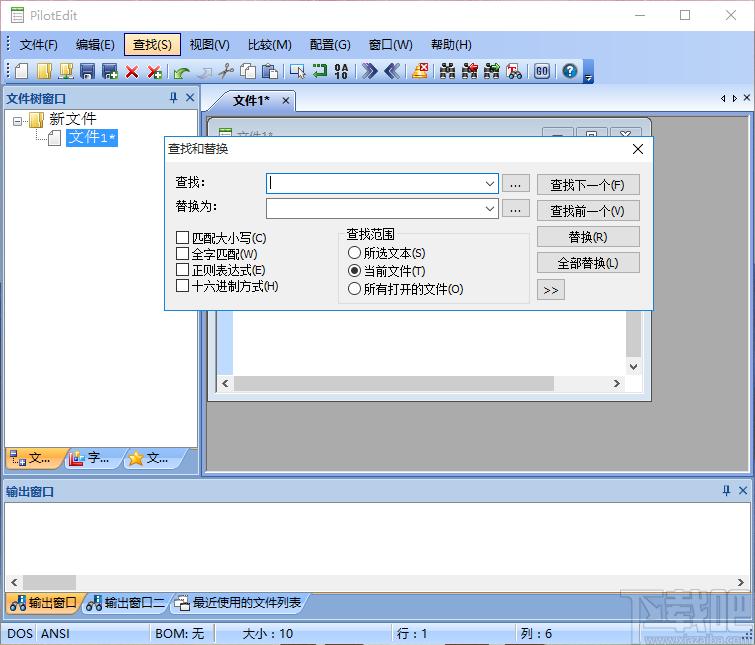Switch to the 文件1* document tab
This screenshot has height=645, width=755.
point(251,101)
